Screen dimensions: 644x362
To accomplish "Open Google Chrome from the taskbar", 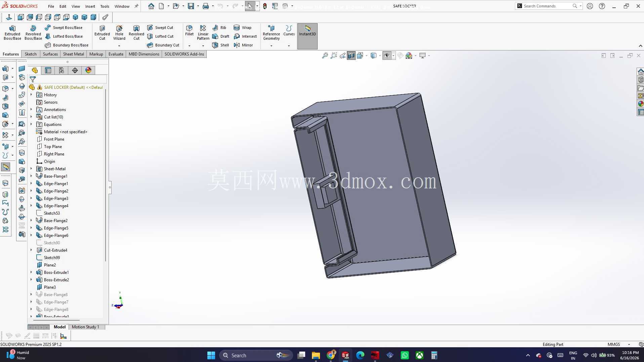I will click(x=331, y=355).
